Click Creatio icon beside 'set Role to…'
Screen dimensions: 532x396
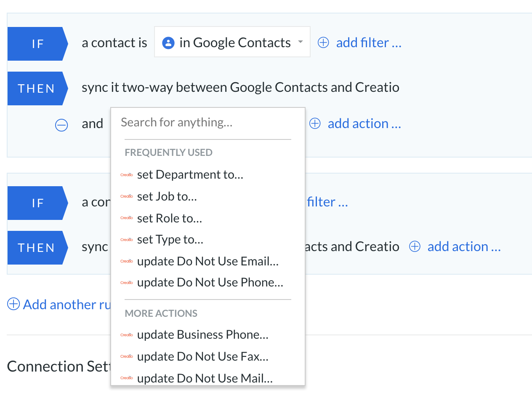click(x=127, y=218)
